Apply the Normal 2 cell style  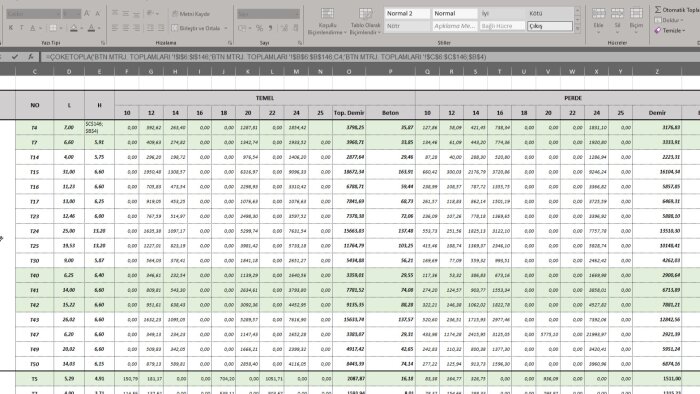pos(407,13)
